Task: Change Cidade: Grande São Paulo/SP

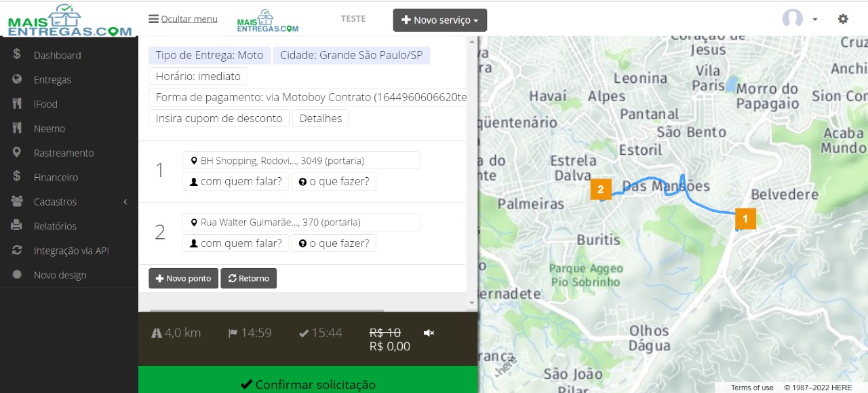Action: pyautogui.click(x=352, y=55)
